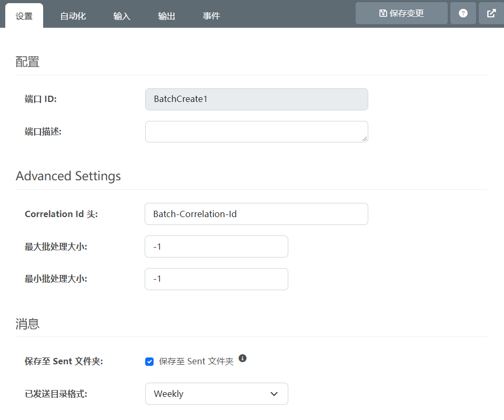Screen dimensions: 504x420
Task: Click the 最小批处理大小: label
Action: [x=56, y=279]
